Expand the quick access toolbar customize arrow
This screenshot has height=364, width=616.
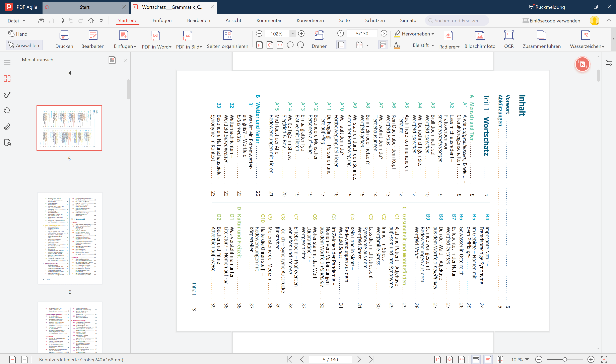coord(101,21)
